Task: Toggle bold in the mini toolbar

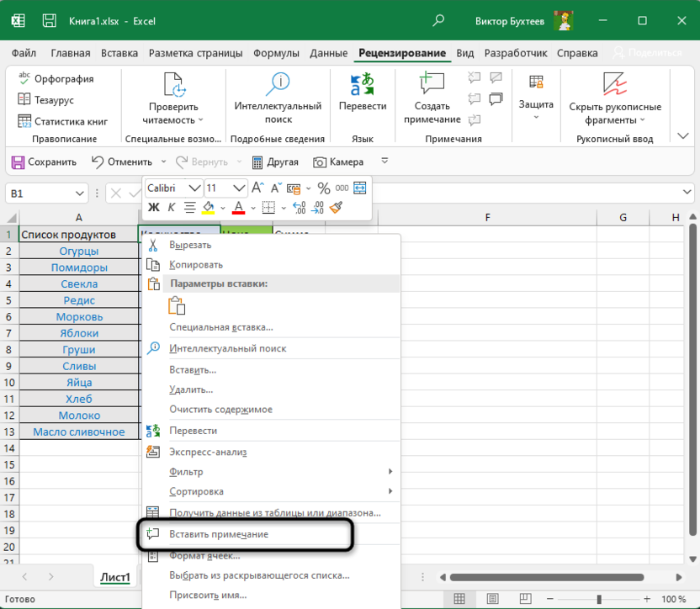Action: (x=154, y=207)
